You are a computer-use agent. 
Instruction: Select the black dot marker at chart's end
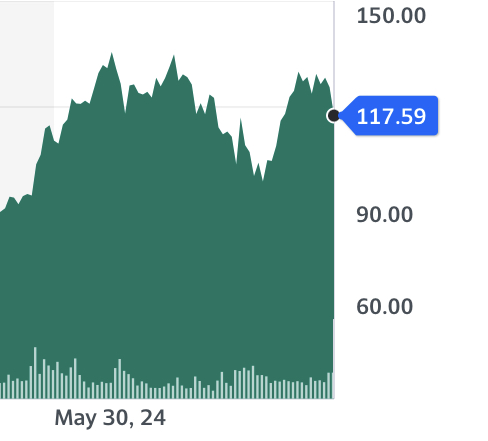click(333, 116)
